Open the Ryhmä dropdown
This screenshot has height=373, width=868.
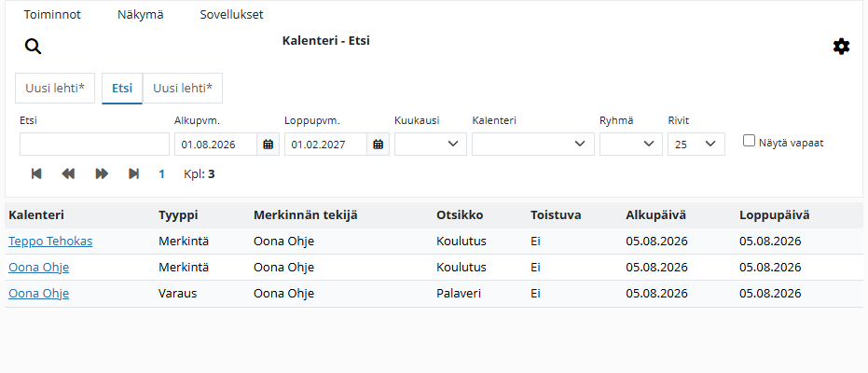tap(631, 145)
